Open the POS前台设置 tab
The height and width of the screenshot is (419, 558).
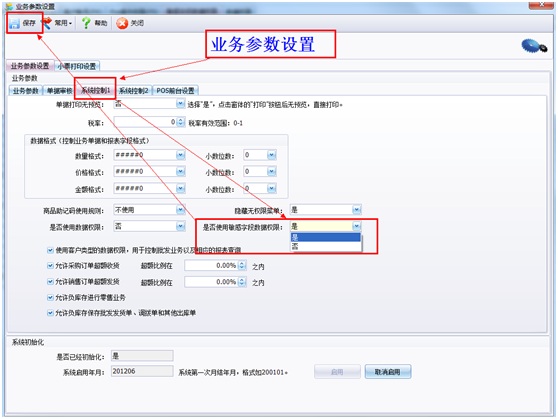(175, 91)
